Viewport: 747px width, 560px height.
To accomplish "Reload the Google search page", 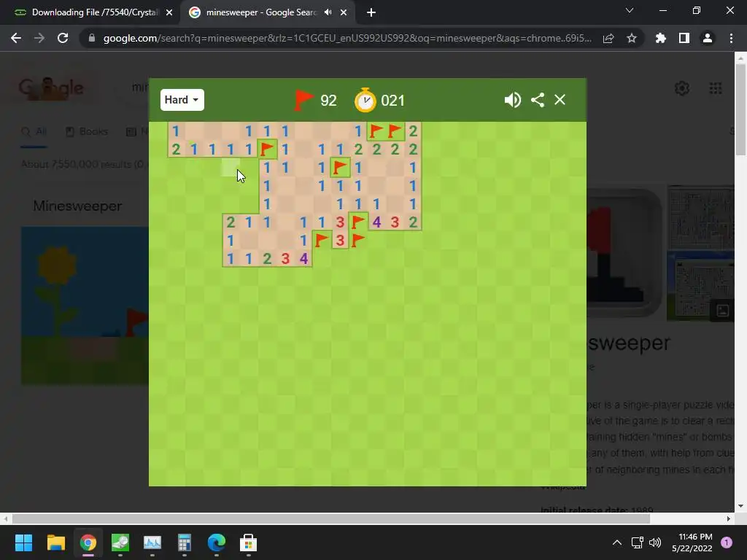I will pyautogui.click(x=63, y=38).
